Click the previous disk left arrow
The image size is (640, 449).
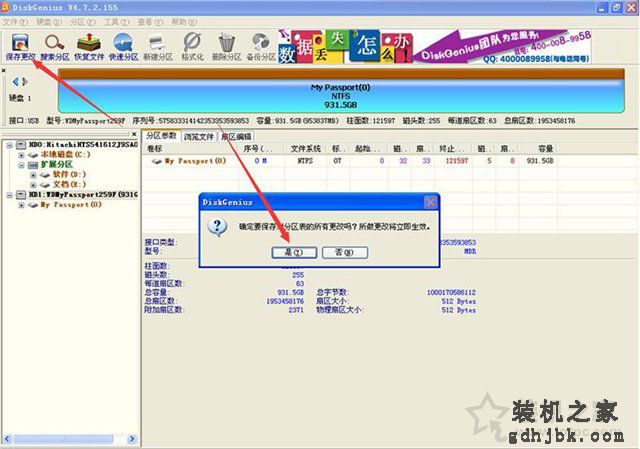(x=15, y=82)
